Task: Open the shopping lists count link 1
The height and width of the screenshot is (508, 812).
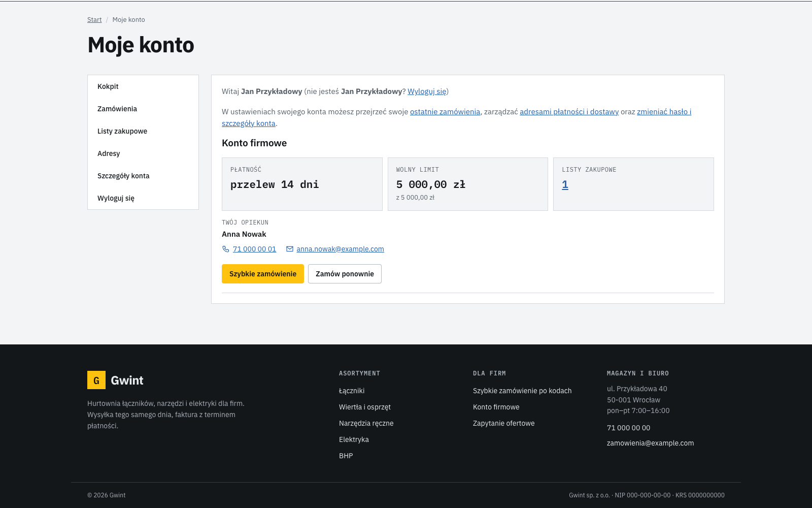Action: pos(565,184)
